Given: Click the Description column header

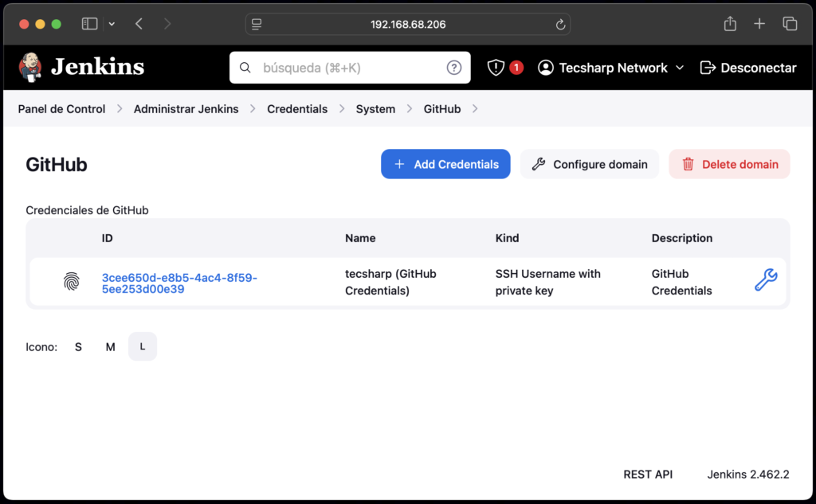Looking at the screenshot, I should click(682, 238).
